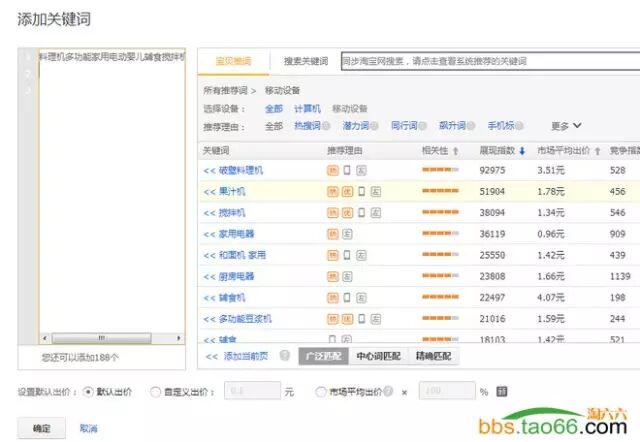The image size is (640, 442).
Task: Expand the 更多 dropdown
Action: [566, 126]
